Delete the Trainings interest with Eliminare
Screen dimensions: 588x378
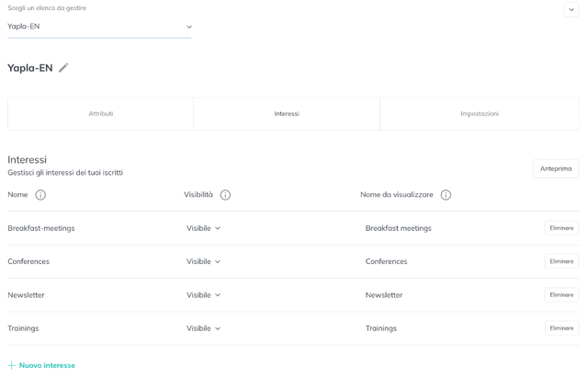[x=561, y=328]
